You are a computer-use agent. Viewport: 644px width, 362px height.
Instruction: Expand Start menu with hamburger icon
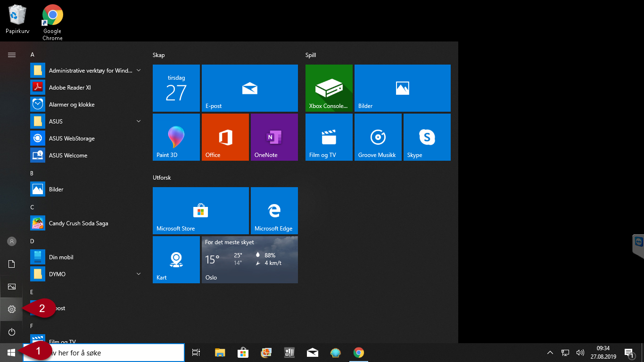coord(12,55)
